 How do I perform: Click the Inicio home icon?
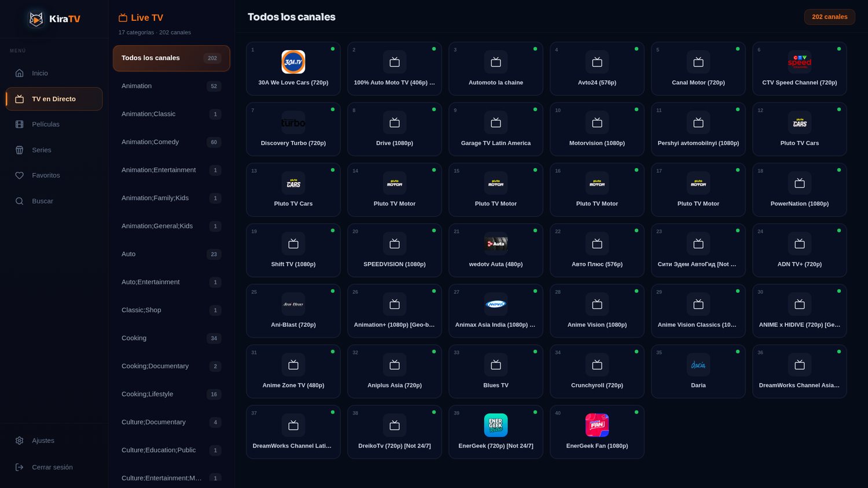click(x=20, y=73)
